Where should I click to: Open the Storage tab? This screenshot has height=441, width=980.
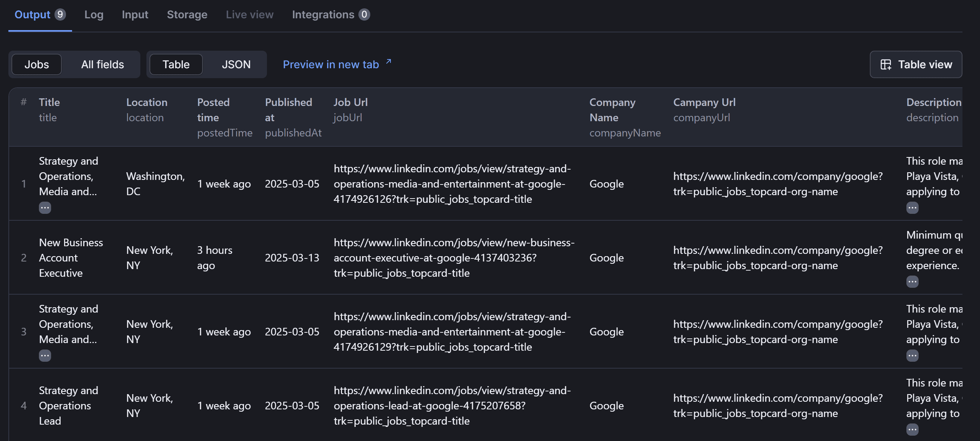coord(187,14)
